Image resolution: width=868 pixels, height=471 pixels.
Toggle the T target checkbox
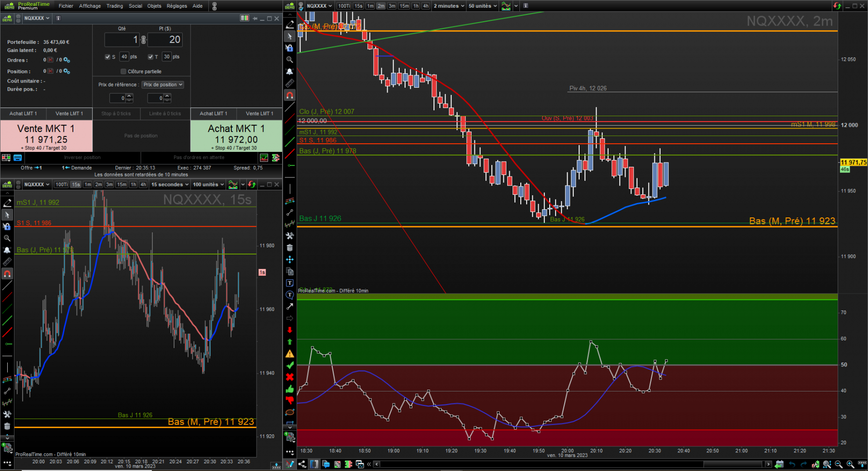[150, 57]
